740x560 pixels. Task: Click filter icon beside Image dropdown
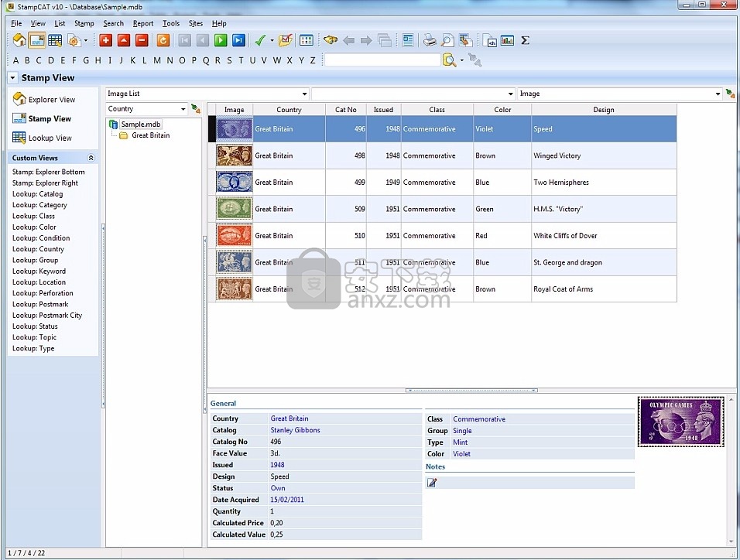coord(730,94)
